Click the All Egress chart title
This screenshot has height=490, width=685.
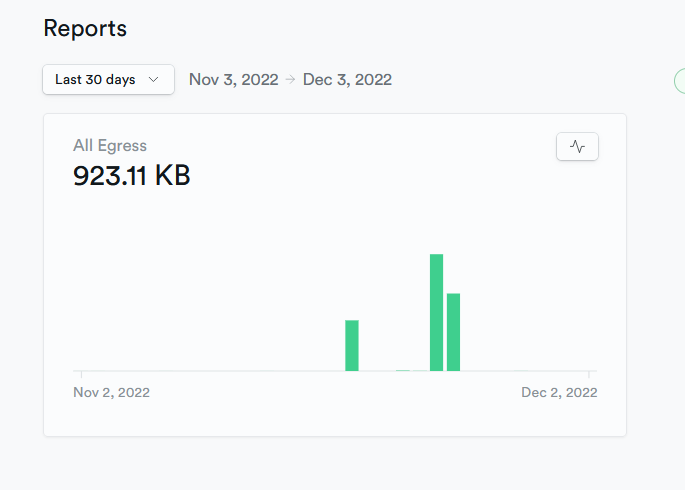coord(110,146)
